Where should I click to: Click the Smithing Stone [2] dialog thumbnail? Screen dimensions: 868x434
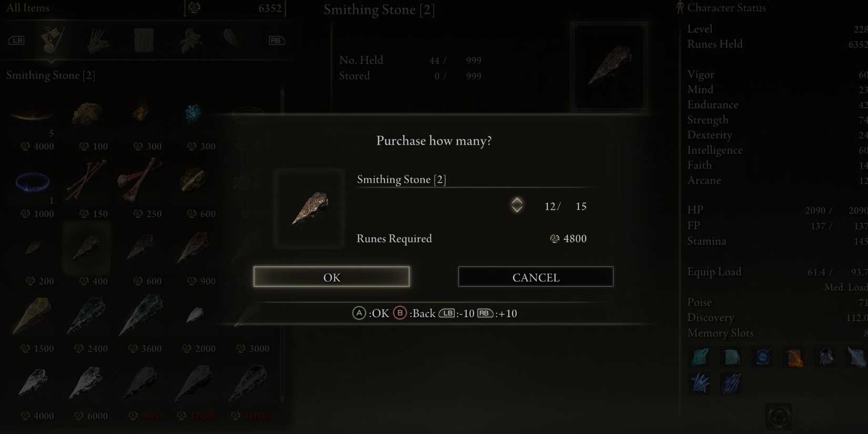(309, 208)
